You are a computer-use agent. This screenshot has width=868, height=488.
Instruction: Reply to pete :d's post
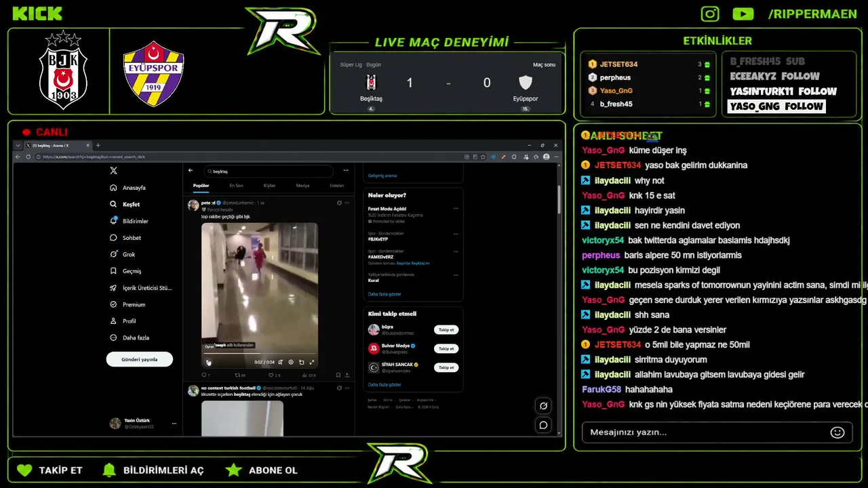point(205,375)
